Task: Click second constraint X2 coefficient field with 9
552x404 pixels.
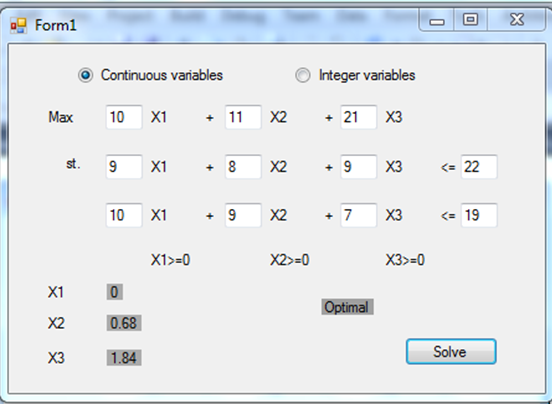Action: point(243,215)
